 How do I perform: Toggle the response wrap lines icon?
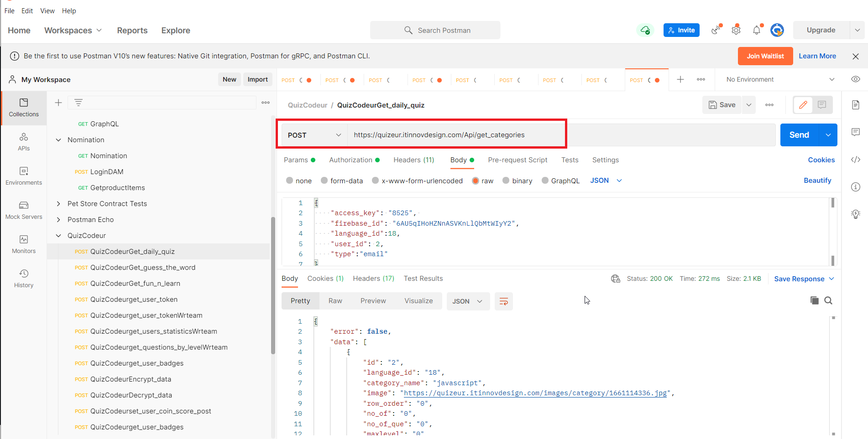click(504, 301)
